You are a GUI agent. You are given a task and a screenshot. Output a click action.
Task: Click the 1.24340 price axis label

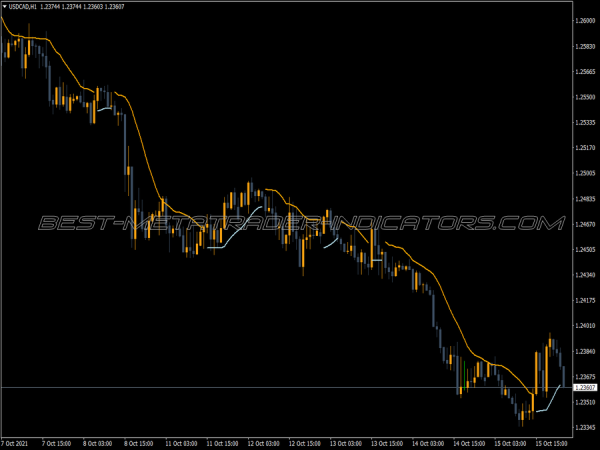click(585, 275)
